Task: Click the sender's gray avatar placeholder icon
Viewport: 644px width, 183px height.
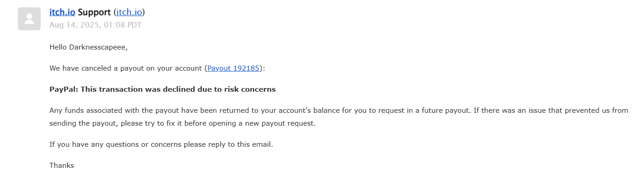Action: tap(29, 19)
